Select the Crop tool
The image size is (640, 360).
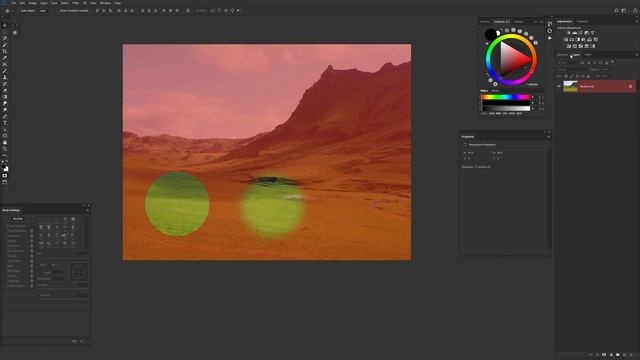(x=4, y=51)
